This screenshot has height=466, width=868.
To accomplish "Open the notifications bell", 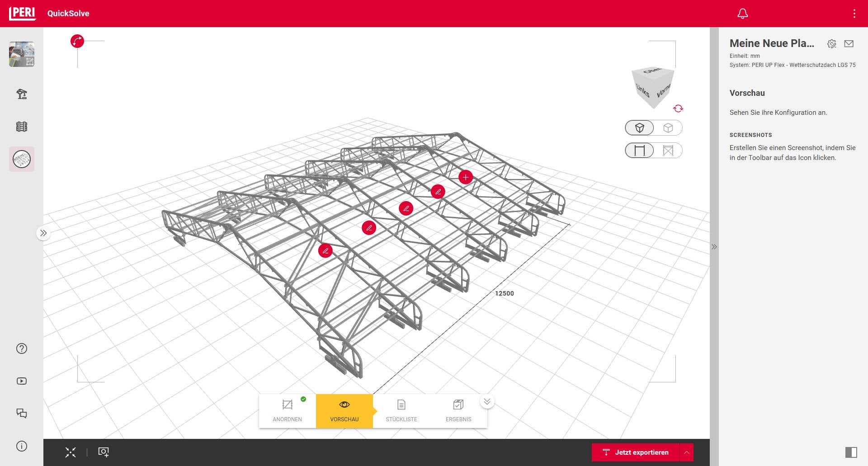I will click(x=742, y=14).
